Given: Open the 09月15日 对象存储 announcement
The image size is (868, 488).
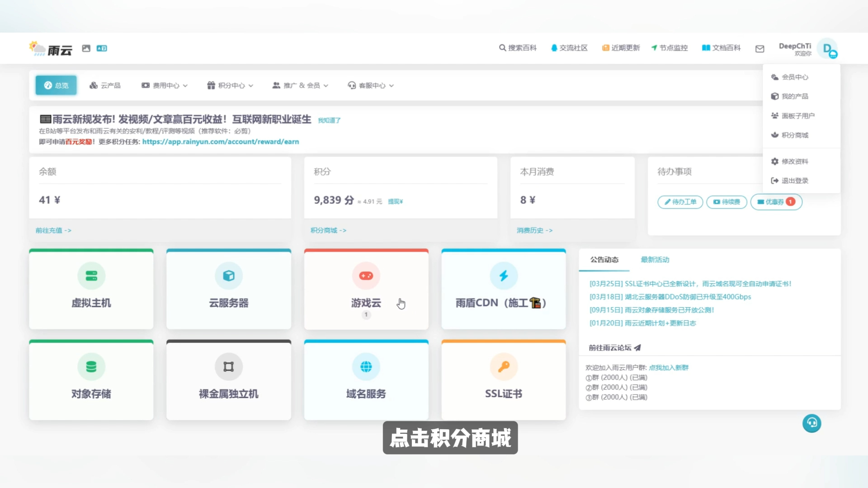Looking at the screenshot, I should coord(651,310).
